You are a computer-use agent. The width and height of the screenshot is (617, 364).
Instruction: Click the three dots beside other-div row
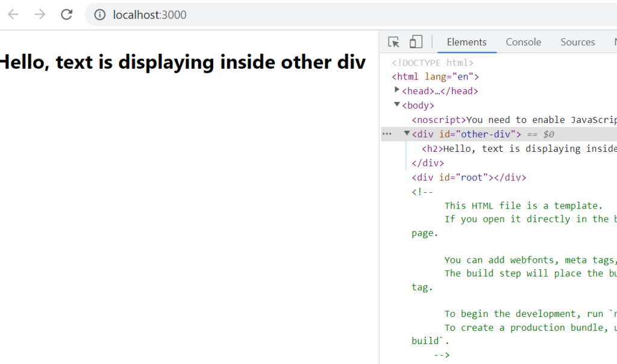click(387, 134)
